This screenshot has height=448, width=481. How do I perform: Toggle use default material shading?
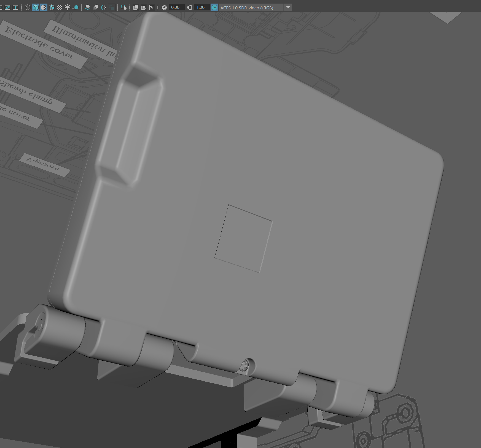pyautogui.click(x=44, y=7)
